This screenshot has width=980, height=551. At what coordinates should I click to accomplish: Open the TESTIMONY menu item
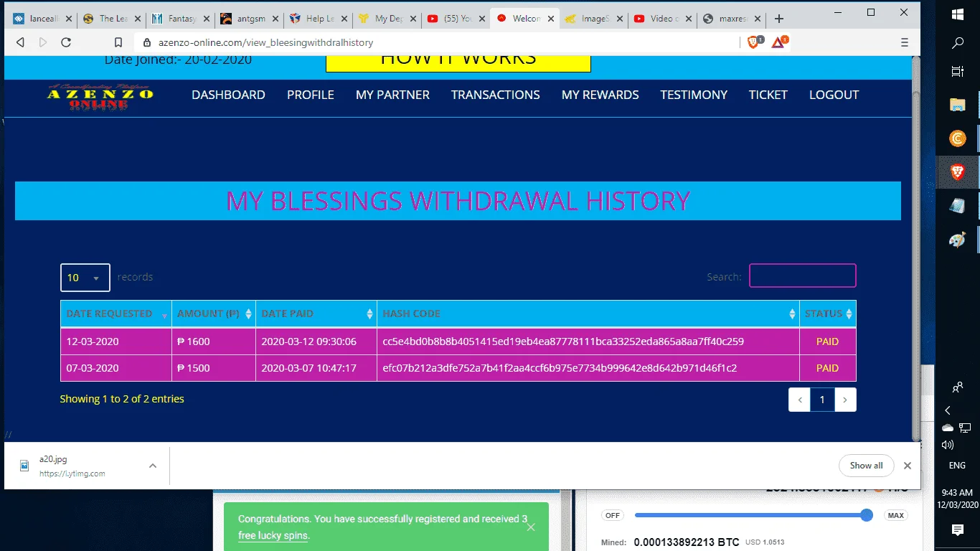(694, 95)
